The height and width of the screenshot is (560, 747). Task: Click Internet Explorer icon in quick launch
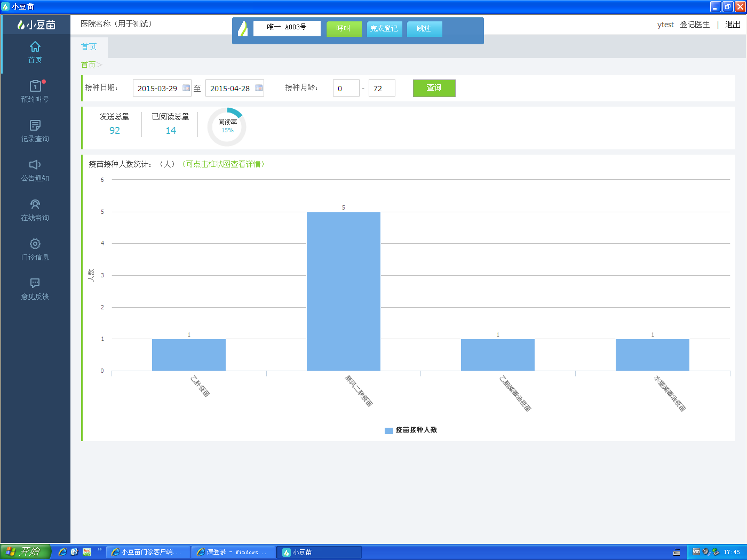62,552
